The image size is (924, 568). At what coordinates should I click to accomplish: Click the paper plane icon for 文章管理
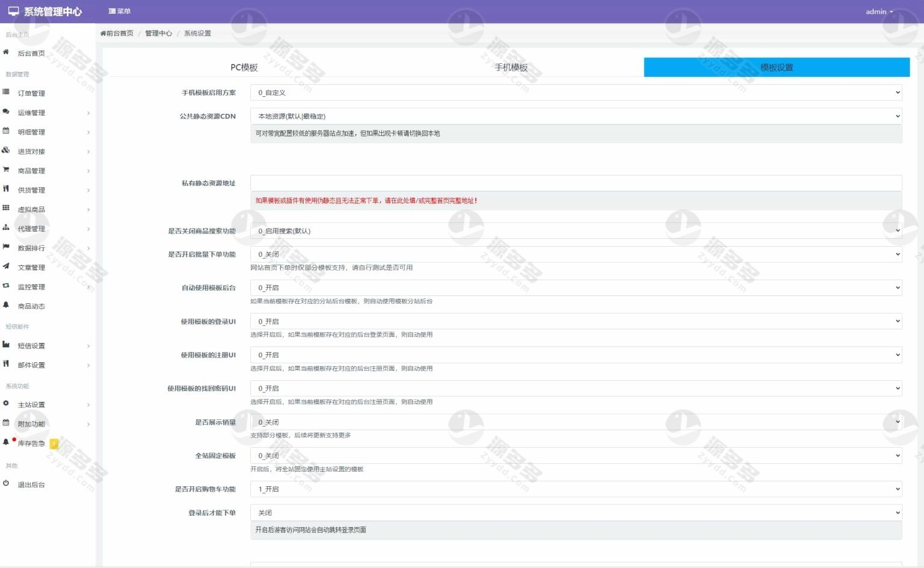[x=6, y=266]
